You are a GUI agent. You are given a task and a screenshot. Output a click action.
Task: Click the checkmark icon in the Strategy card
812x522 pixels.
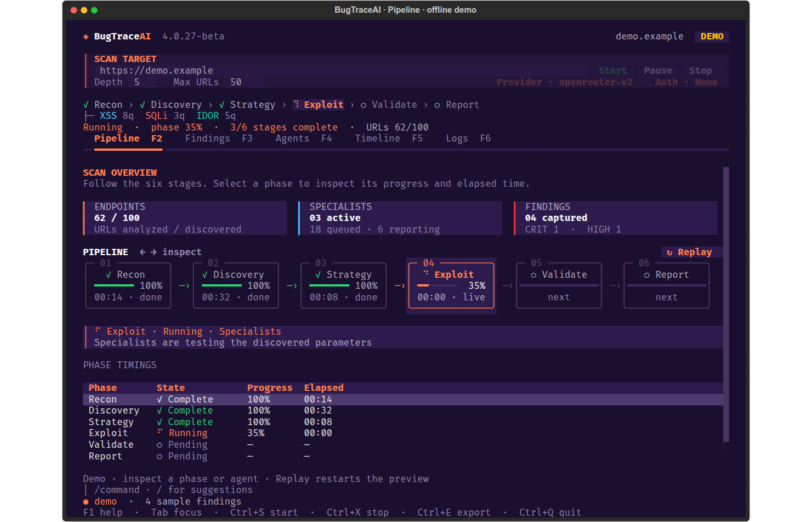tap(318, 275)
